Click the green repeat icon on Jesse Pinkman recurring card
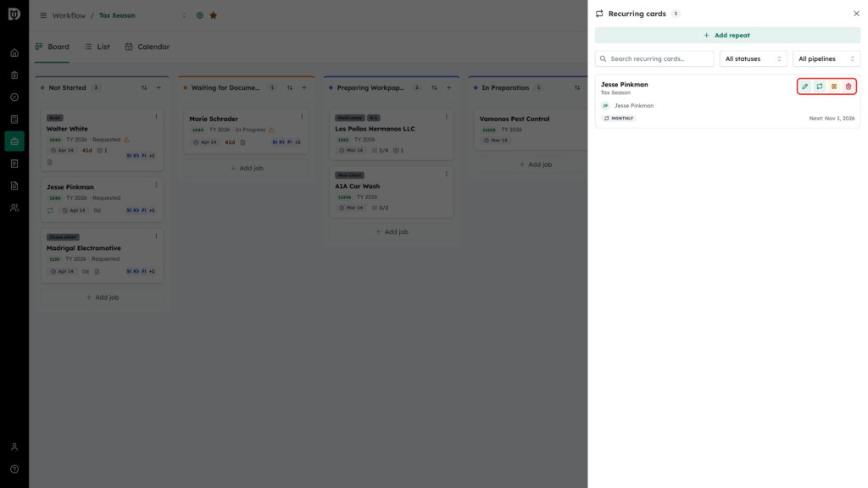 [x=820, y=86]
